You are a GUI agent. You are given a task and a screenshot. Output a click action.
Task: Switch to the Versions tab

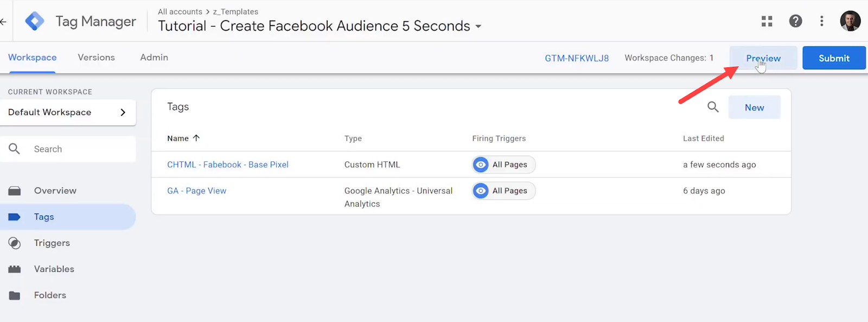click(97, 58)
